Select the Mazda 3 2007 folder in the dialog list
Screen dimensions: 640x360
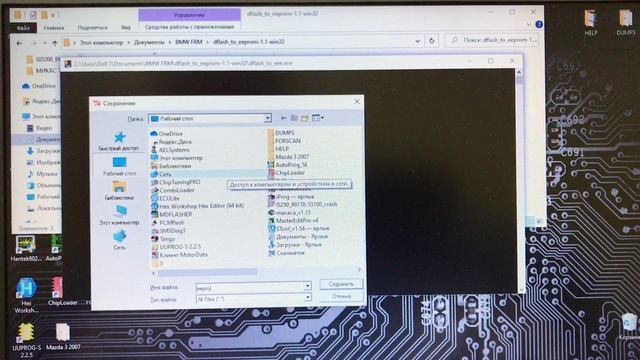pyautogui.click(x=289, y=157)
